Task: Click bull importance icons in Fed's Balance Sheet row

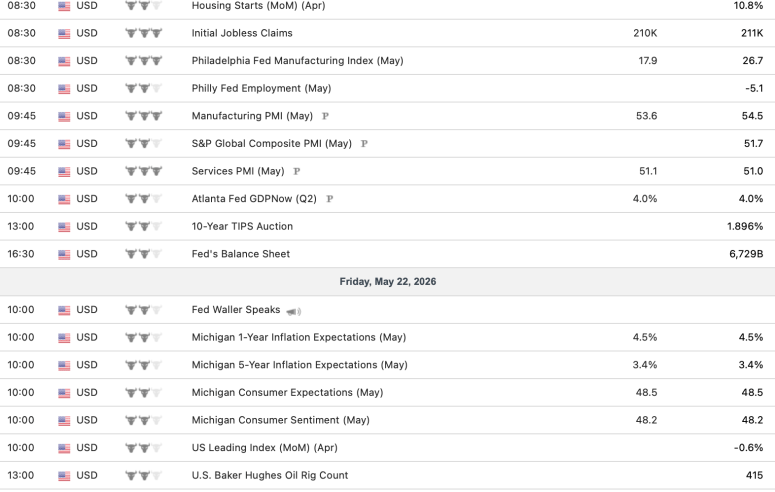Action: pos(144,254)
